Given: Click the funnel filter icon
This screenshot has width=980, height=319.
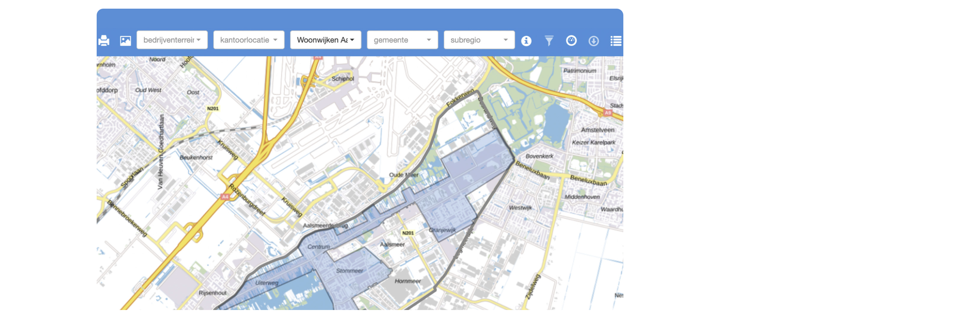Looking at the screenshot, I should click(549, 40).
